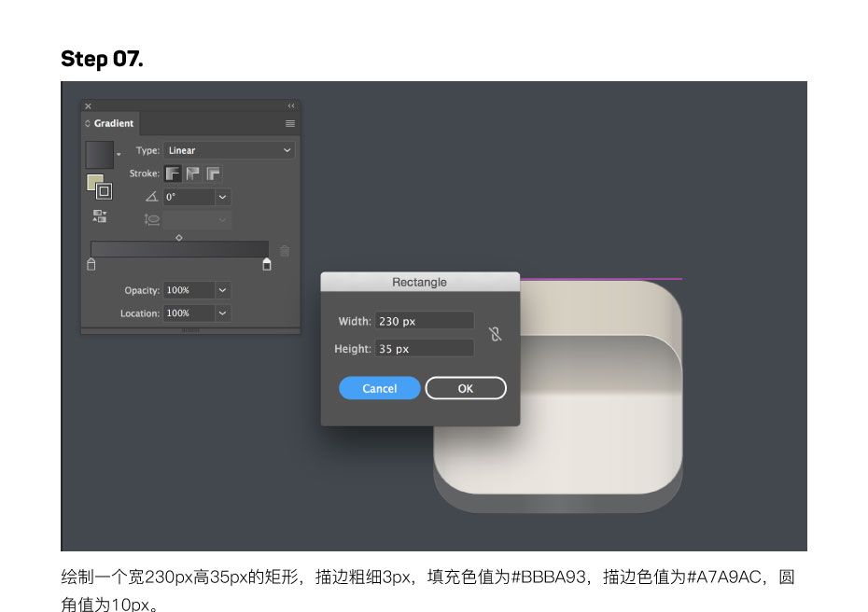This screenshot has height=612, width=868.
Task: Select the stroke box in Gradient panel
Action: click(x=105, y=191)
